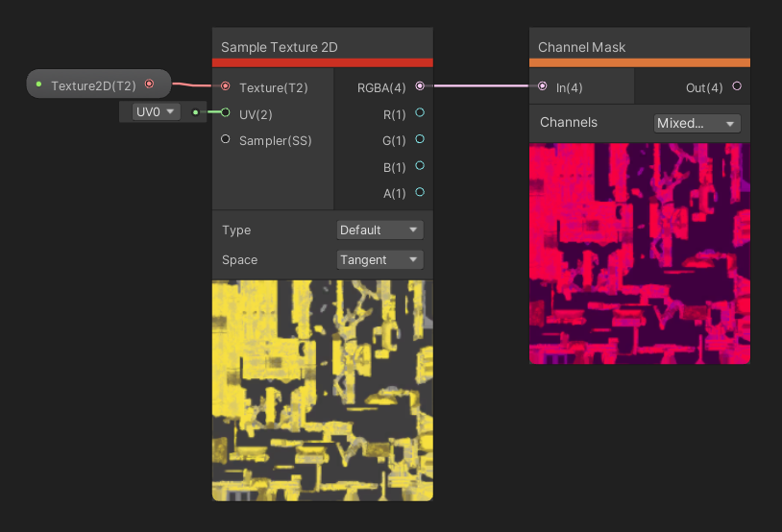Click the yellow Sample Texture preview
The width and height of the screenshot is (782, 532).
tap(322, 389)
